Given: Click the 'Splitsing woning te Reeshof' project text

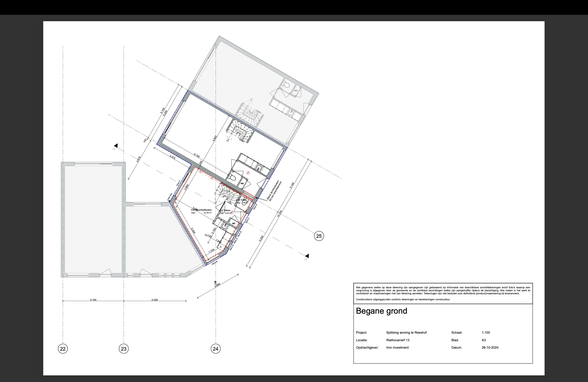Looking at the screenshot, I should click(x=406, y=332).
